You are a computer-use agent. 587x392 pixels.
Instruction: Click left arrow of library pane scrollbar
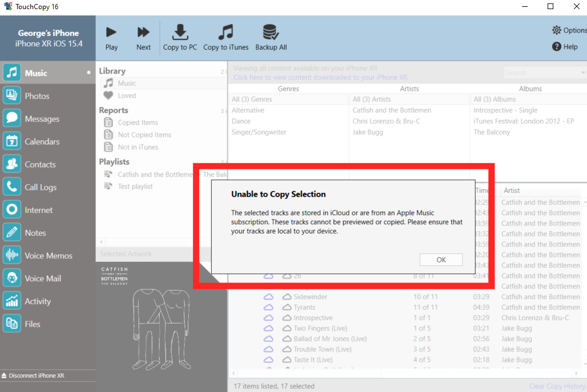click(x=101, y=242)
